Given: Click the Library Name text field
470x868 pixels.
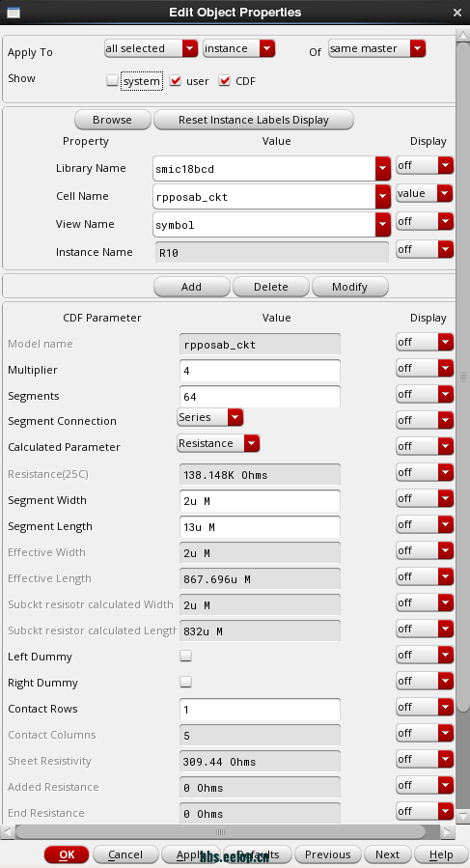Looking at the screenshot, I should 264,169.
